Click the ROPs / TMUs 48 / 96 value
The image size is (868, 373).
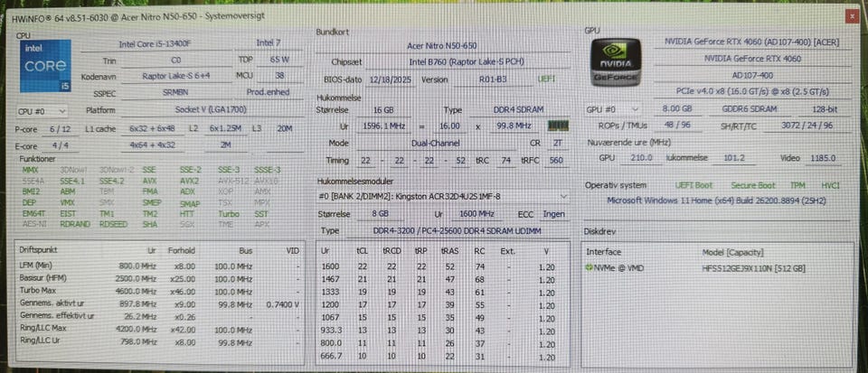pyautogui.click(x=677, y=126)
